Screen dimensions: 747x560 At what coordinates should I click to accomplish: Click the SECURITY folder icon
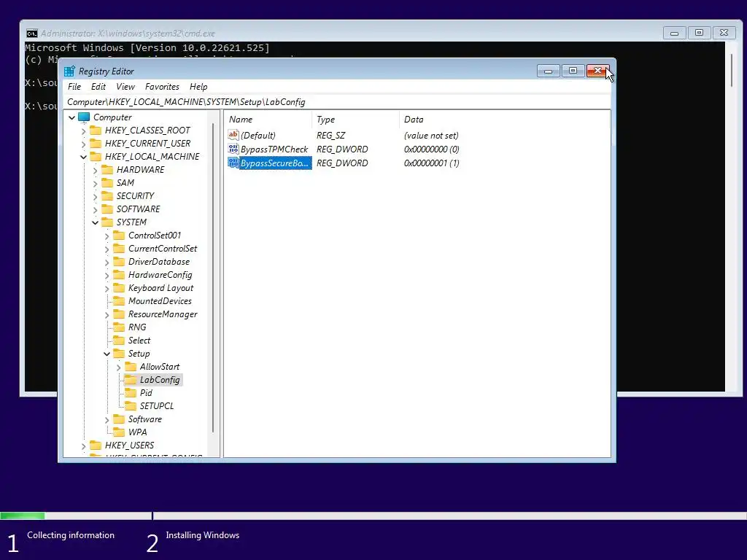click(x=107, y=195)
